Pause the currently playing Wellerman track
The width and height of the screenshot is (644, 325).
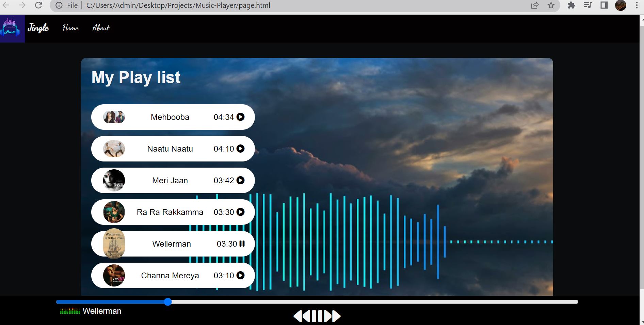(x=242, y=244)
